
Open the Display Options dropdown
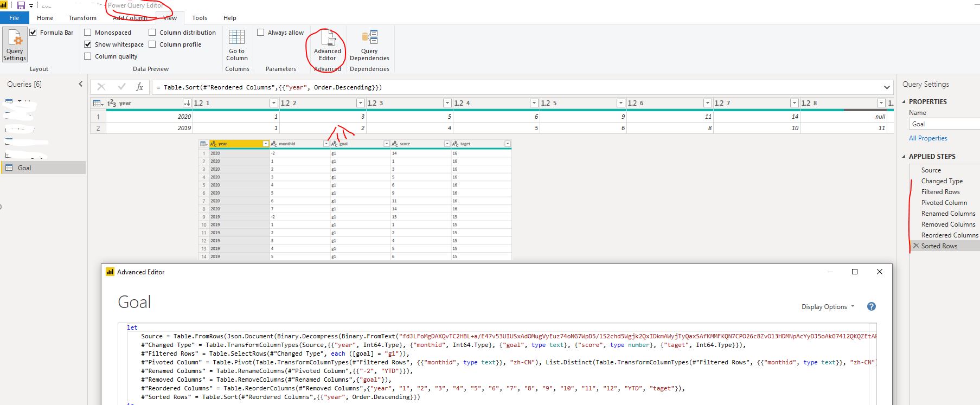pos(828,307)
